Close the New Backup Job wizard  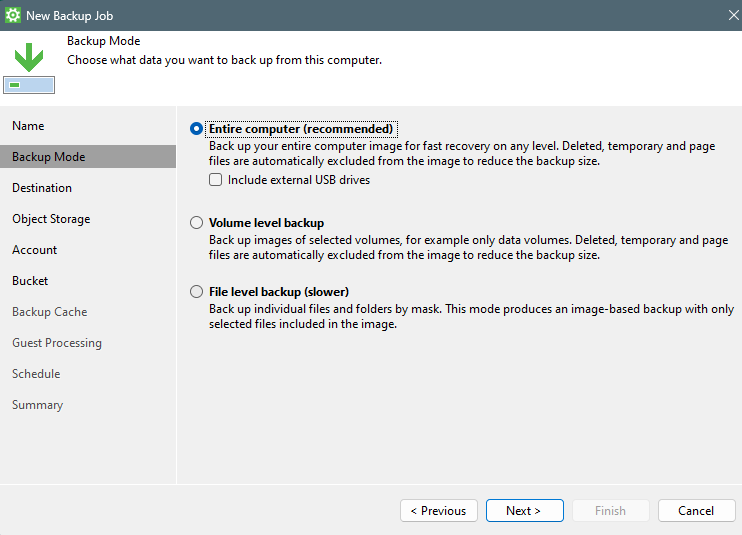(732, 15)
